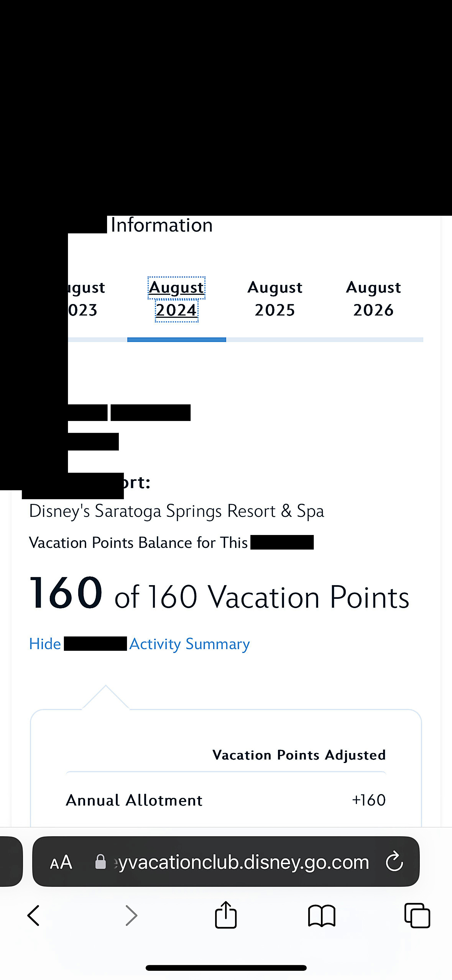This screenshot has width=452, height=980.
Task: Click the blue active tab indicator bar
Action: (x=176, y=340)
